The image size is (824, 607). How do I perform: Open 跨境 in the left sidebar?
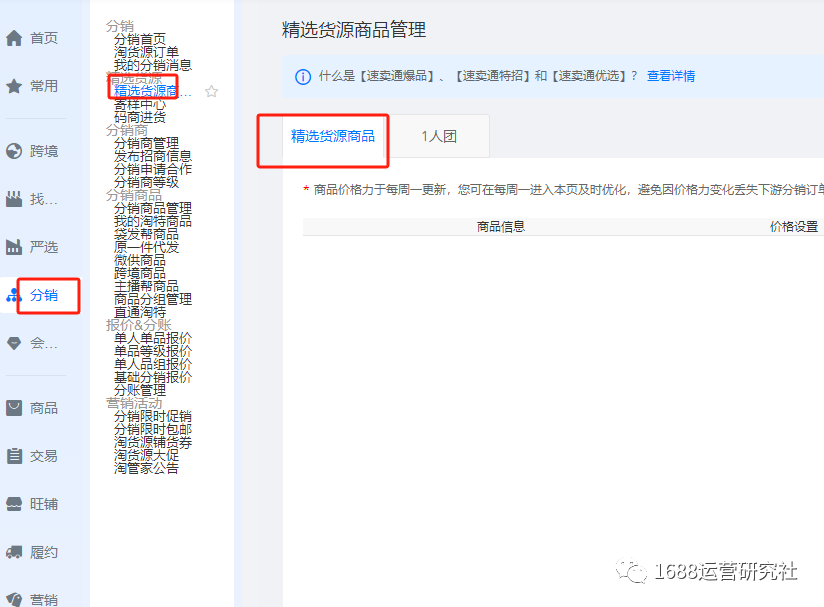(x=44, y=151)
